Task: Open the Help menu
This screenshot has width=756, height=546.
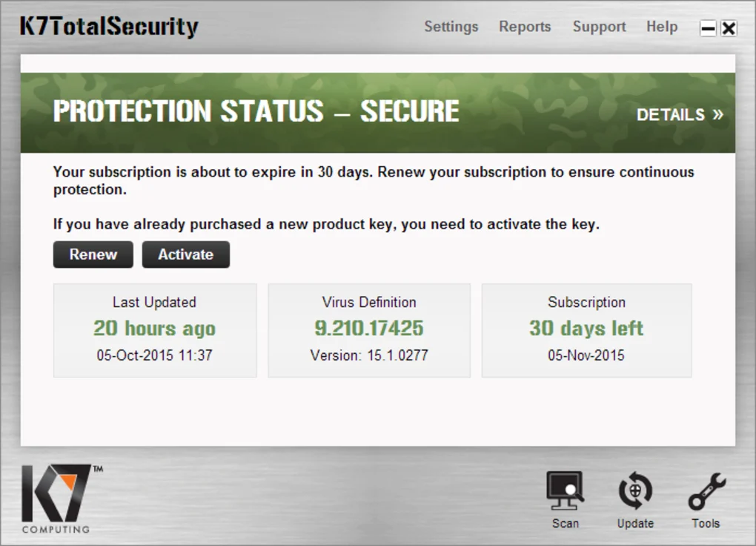Action: coord(662,27)
